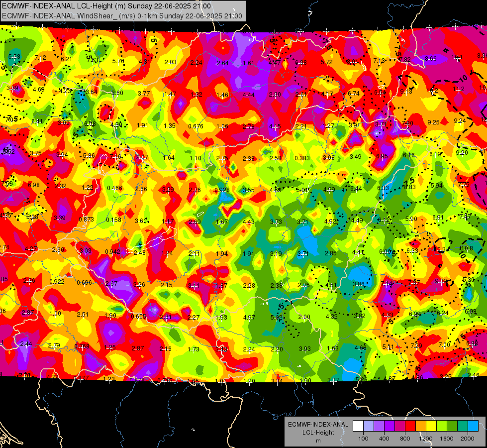Click the dark green legend swatch
This screenshot has height=448, width=487.
pos(452,426)
